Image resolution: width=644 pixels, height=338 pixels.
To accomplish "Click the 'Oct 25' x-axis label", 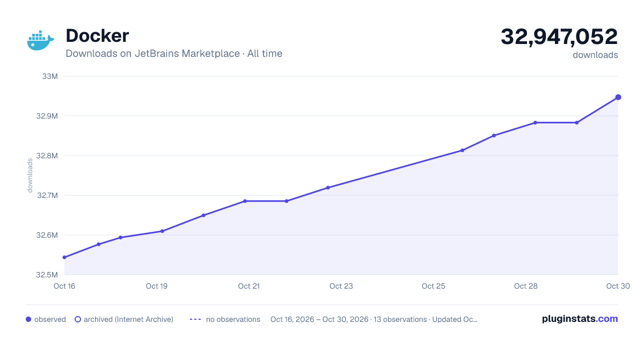I will click(434, 286).
